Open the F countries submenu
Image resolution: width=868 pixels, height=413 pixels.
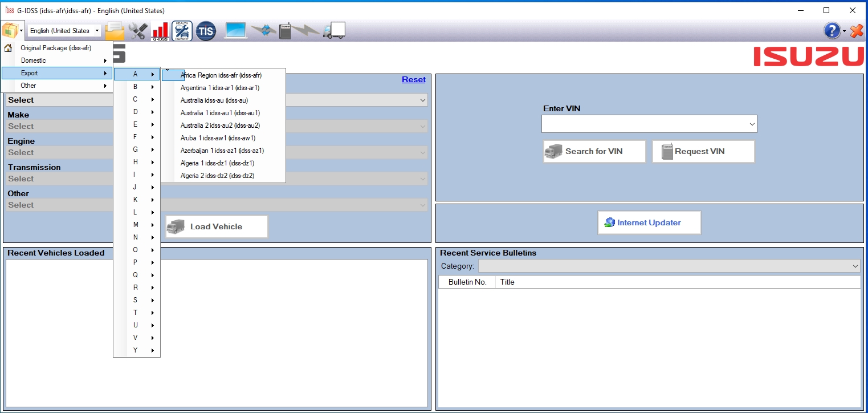coord(137,137)
